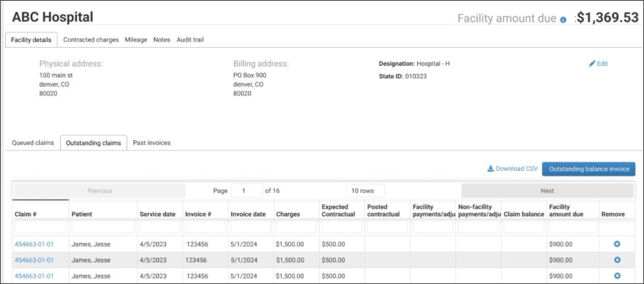This screenshot has width=644, height=284.
Task: Click the Service date filter input
Action: tap(160, 227)
